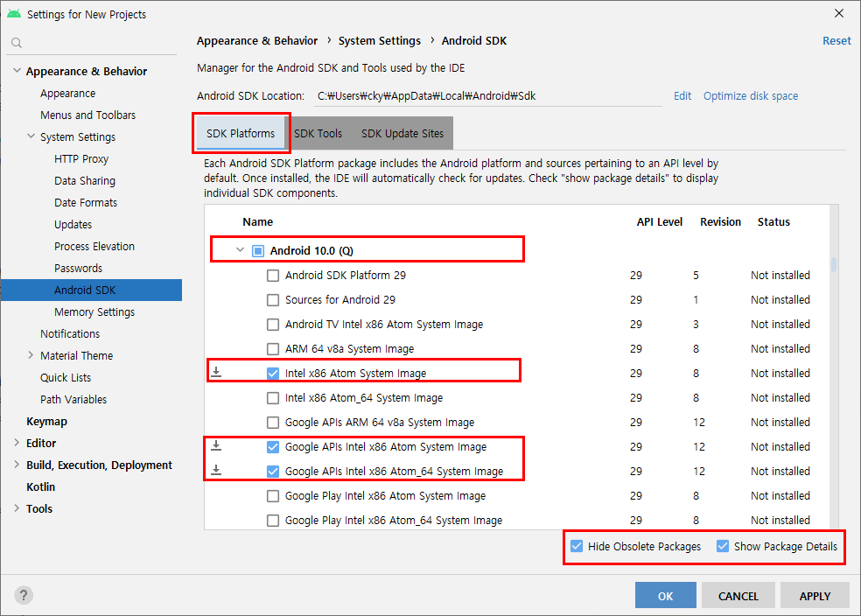Viewport: 861px width, 616px height.
Task: Toggle Show Package Details checkbox
Action: click(723, 546)
